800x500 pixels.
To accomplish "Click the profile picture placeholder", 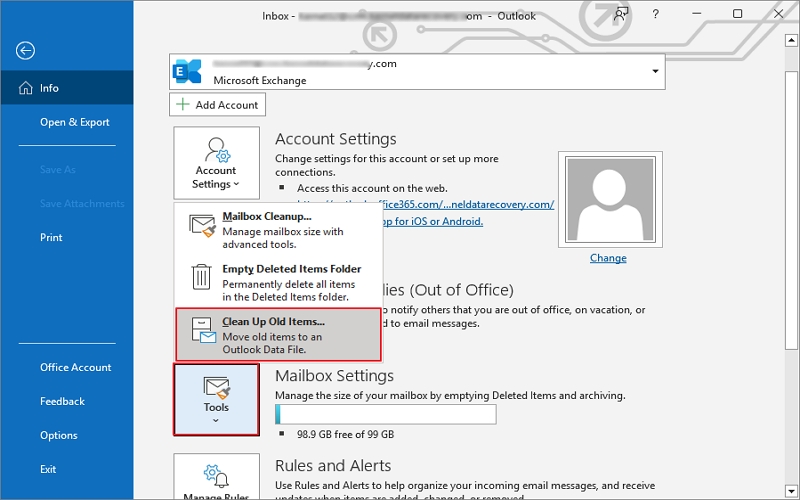I will coord(607,197).
